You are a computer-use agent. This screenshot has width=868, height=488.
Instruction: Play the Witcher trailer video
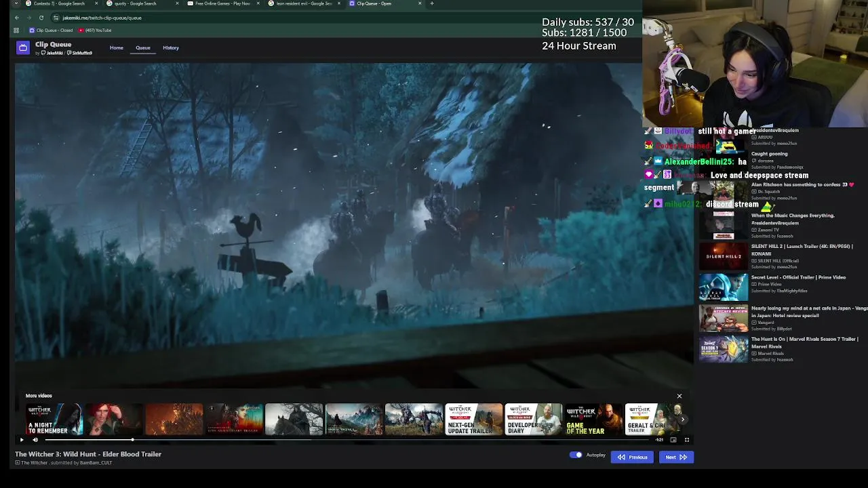point(21,440)
